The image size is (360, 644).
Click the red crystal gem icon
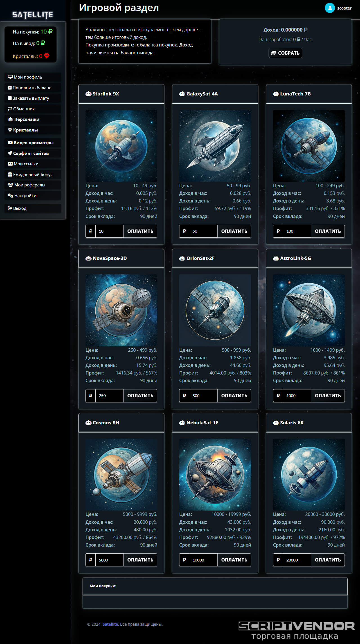coord(47,56)
